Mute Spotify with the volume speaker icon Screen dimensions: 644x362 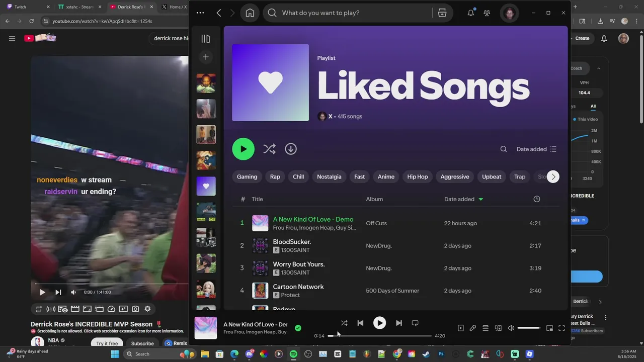click(x=511, y=328)
